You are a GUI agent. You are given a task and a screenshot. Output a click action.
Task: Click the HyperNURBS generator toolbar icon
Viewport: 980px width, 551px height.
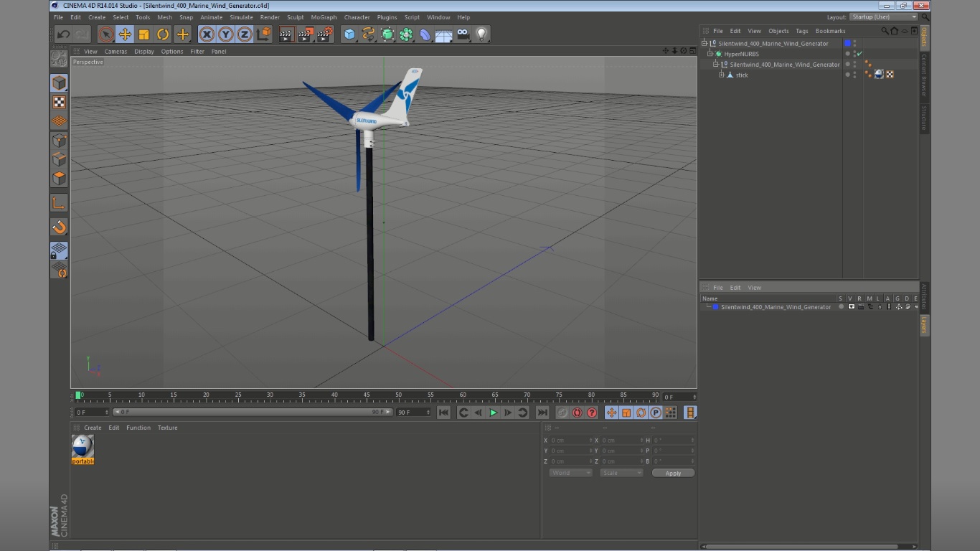tap(387, 34)
